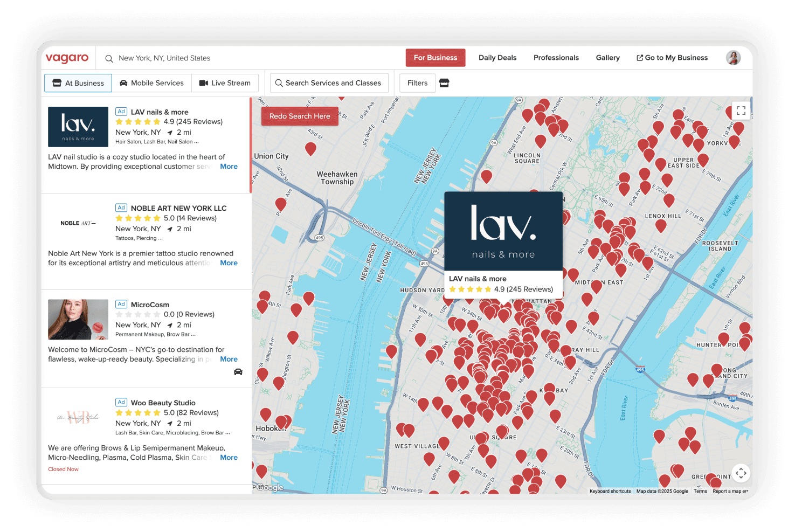This screenshot has width=795, height=532.
Task: Open the user profile avatar
Action: [x=733, y=58]
